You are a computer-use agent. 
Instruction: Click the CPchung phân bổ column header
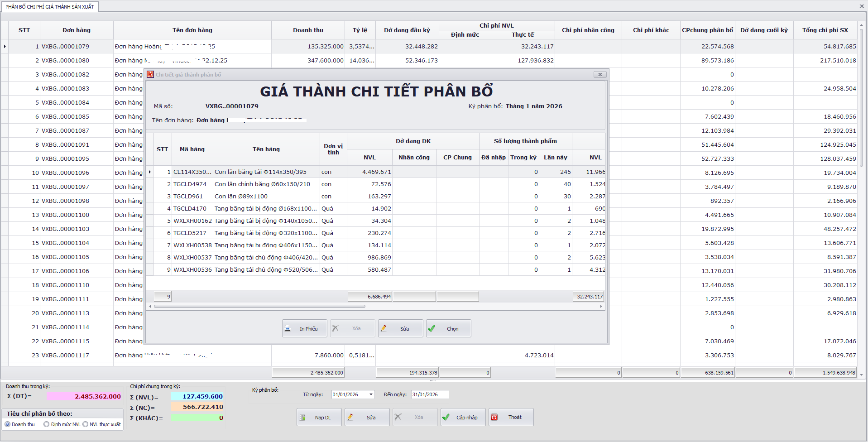click(x=707, y=30)
